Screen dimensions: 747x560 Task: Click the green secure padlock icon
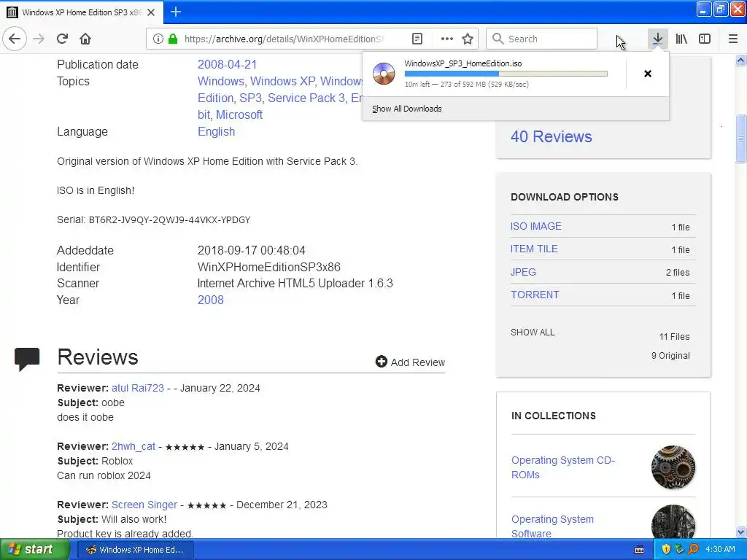tap(173, 39)
